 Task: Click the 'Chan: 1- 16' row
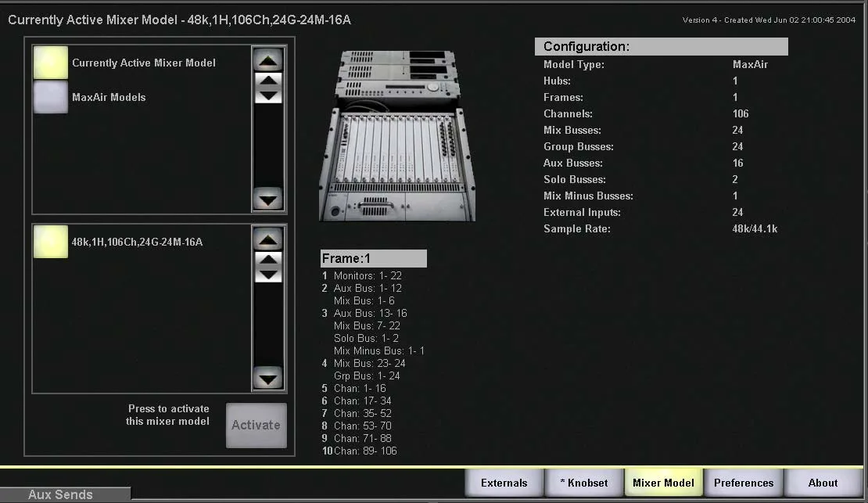tap(359, 388)
